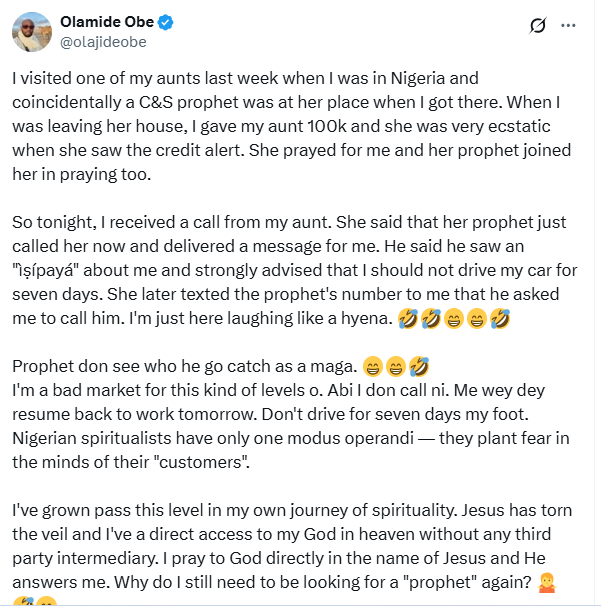601x606 pixels.
Task: Open Olamide Obe's profile picture
Action: (x=33, y=32)
